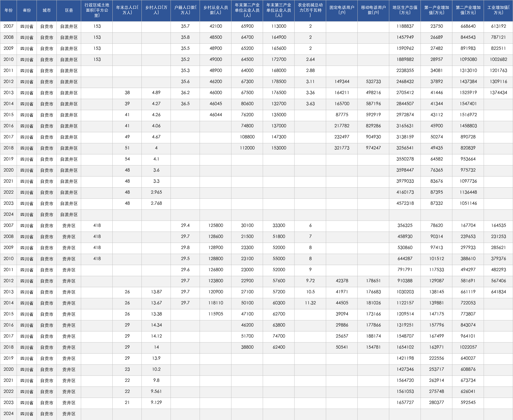This screenshot has height=420, width=513.
Task: Select the 农业机械总动力 header cell
Action: pos(310,11)
